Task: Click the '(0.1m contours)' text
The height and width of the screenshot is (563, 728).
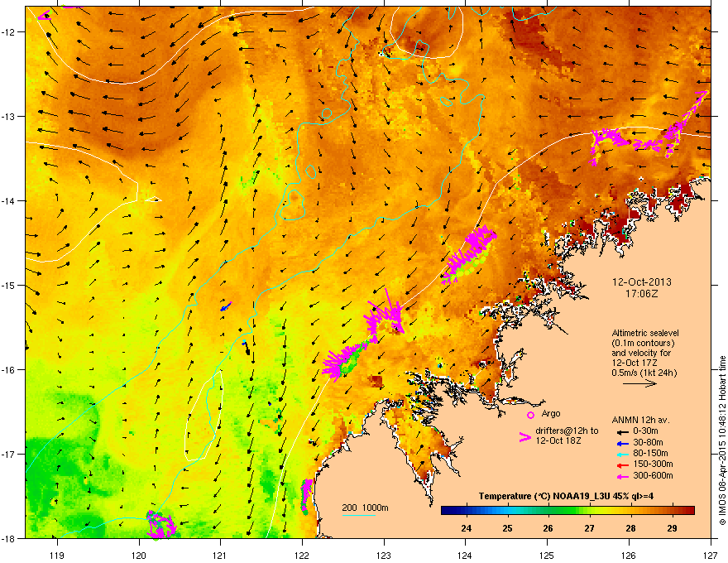Action: 643,344
